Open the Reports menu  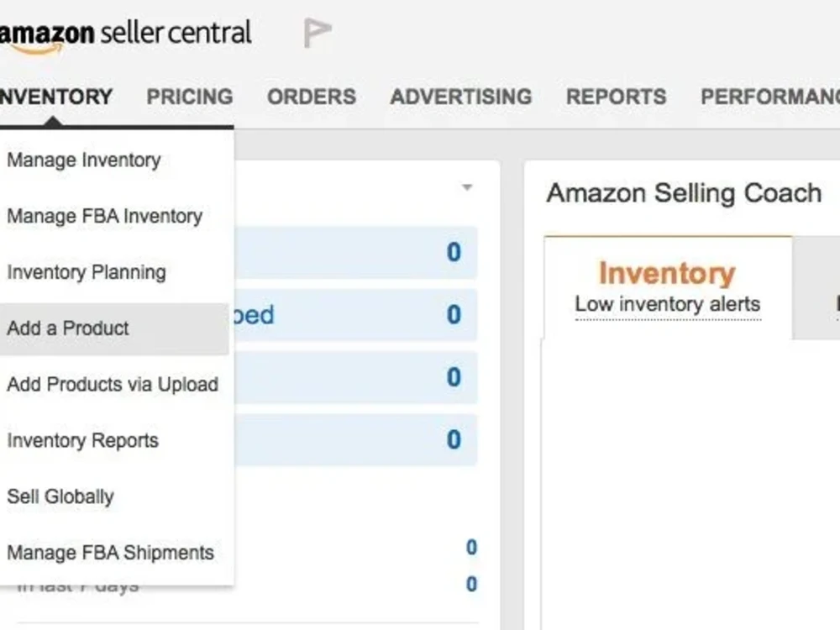coord(617,97)
